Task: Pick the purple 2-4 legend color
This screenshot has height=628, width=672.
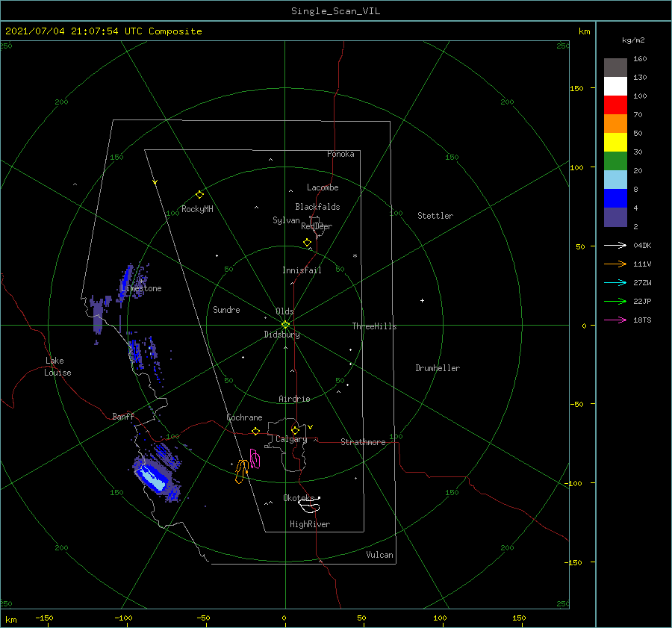Action: 615,217
